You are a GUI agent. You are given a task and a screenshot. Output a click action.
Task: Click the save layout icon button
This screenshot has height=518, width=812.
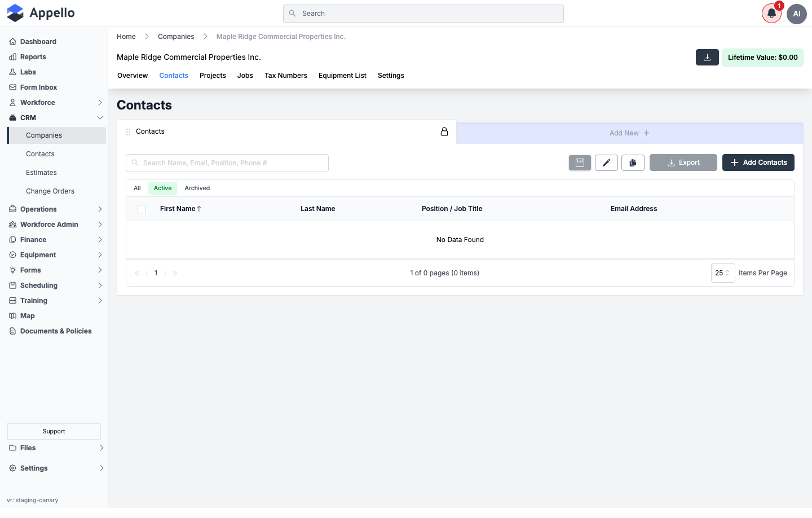(x=580, y=163)
